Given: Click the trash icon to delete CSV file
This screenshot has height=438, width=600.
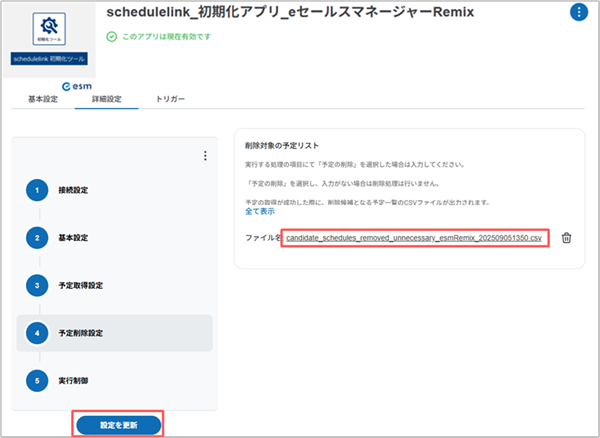Looking at the screenshot, I should [566, 238].
